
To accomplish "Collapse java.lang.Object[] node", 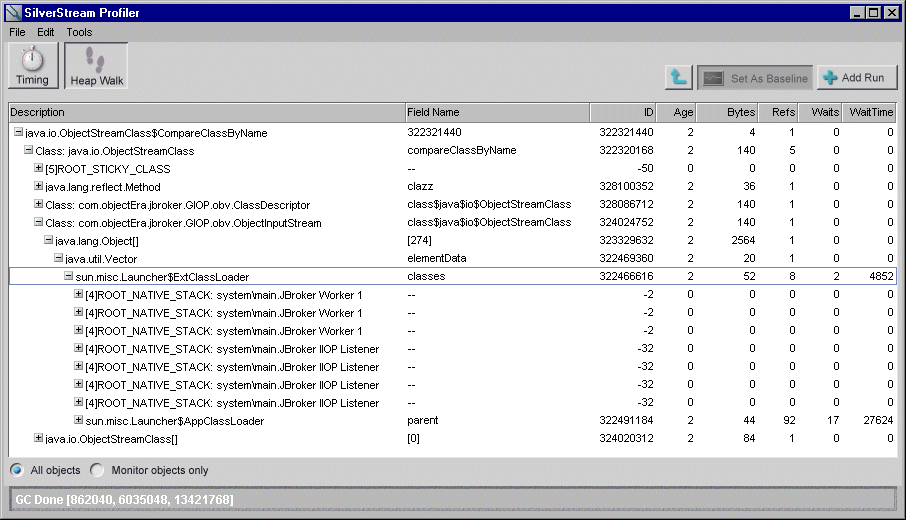I will 49,240.
